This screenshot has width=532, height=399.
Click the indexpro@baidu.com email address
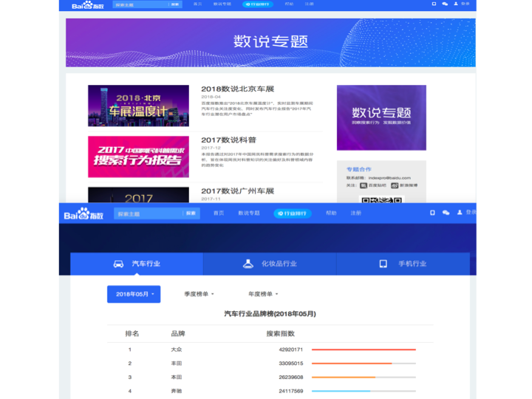tap(389, 178)
